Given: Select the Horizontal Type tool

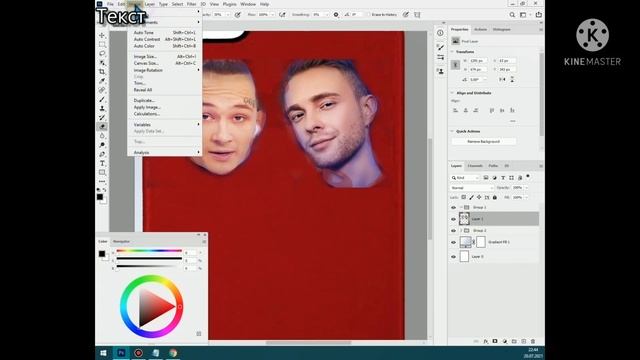Looking at the screenshot, I should point(102,163).
